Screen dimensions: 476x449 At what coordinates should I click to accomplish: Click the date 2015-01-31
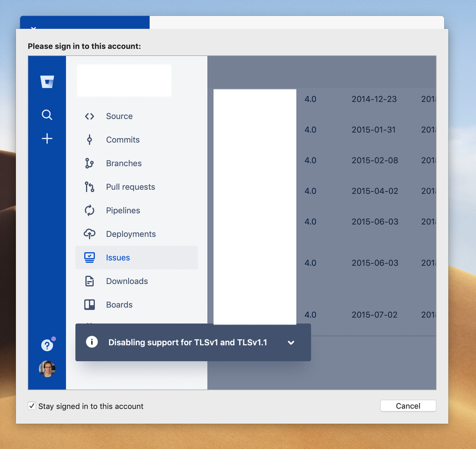coord(374,130)
